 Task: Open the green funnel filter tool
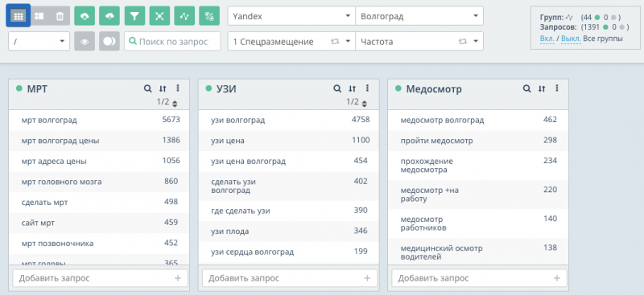134,16
